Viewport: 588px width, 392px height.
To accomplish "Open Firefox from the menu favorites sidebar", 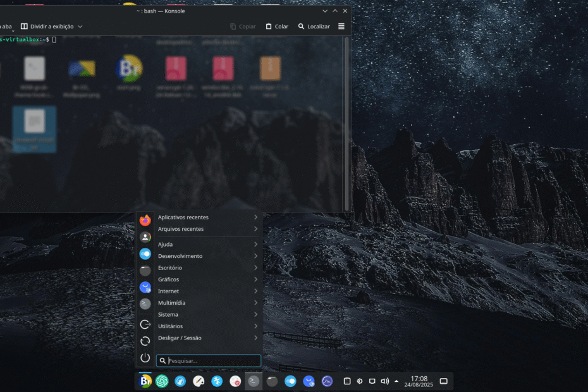I will point(145,220).
